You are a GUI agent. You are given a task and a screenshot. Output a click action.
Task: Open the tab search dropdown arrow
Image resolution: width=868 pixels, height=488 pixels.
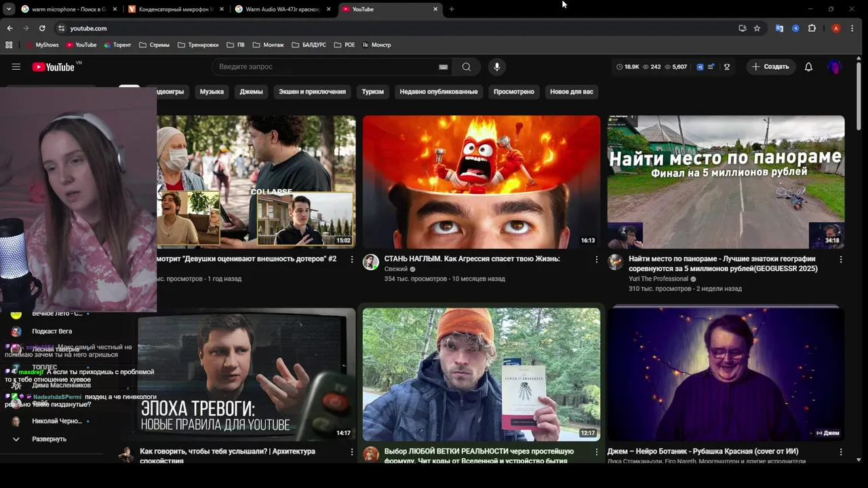[x=8, y=9]
